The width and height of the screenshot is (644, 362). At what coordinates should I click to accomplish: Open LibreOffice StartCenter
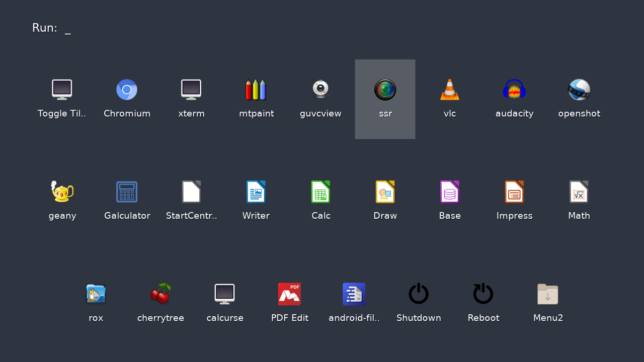191,192
